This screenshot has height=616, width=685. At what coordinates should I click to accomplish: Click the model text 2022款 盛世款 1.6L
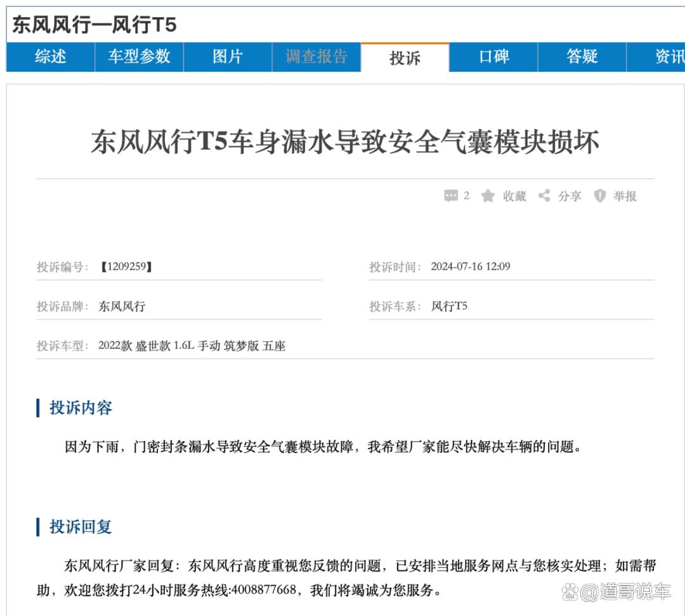tap(146, 346)
